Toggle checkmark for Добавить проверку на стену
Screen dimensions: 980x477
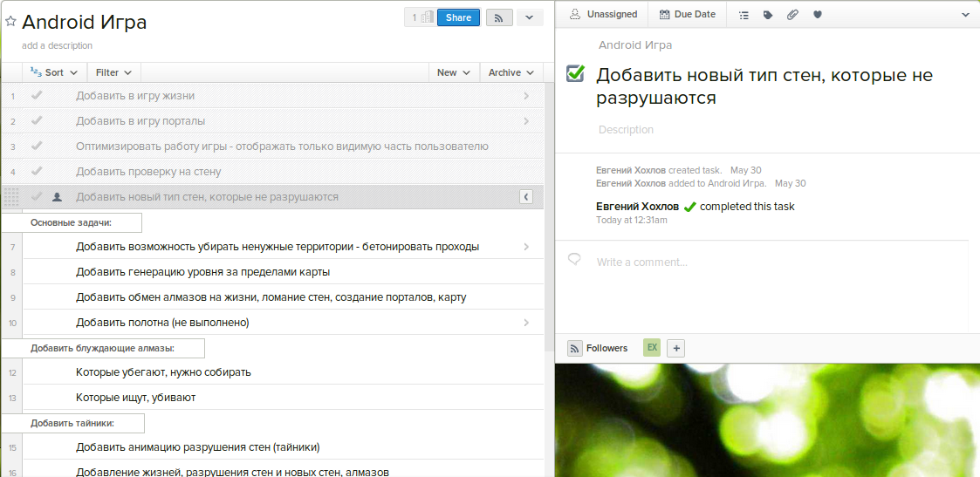pos(37,170)
